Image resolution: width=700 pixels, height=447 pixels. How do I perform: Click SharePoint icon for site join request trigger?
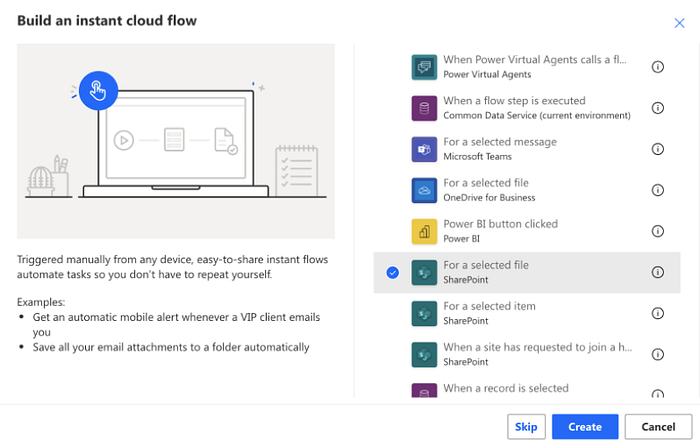pos(424,355)
